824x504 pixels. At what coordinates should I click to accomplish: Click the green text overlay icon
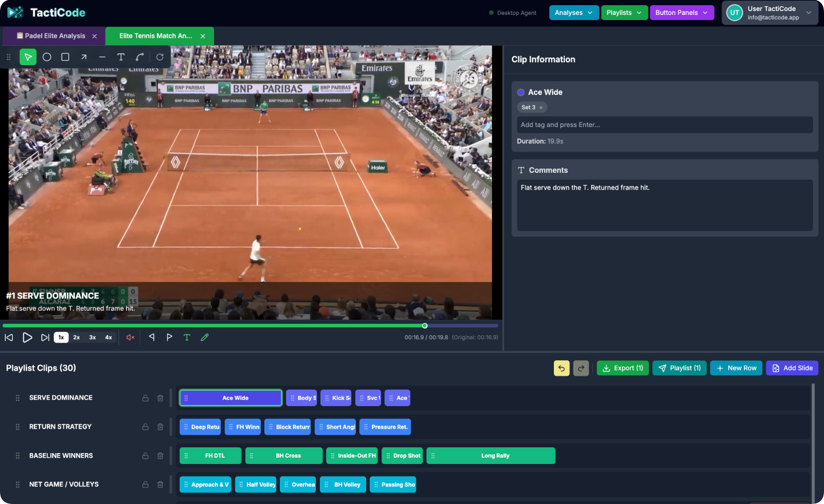187,338
